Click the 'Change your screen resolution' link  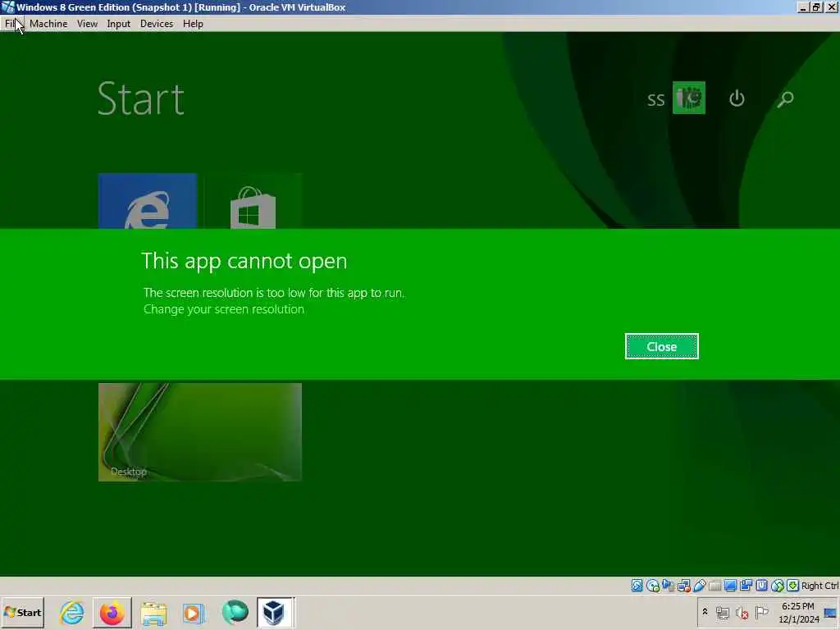click(224, 309)
